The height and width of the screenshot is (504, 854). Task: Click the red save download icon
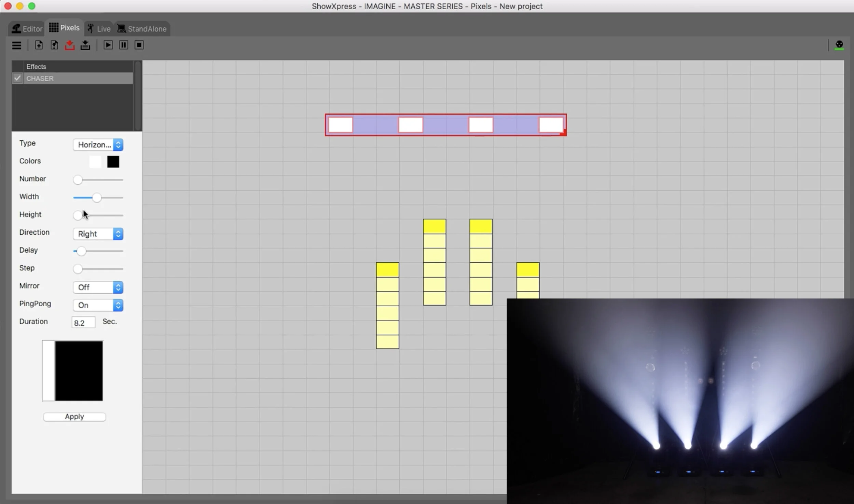70,45
